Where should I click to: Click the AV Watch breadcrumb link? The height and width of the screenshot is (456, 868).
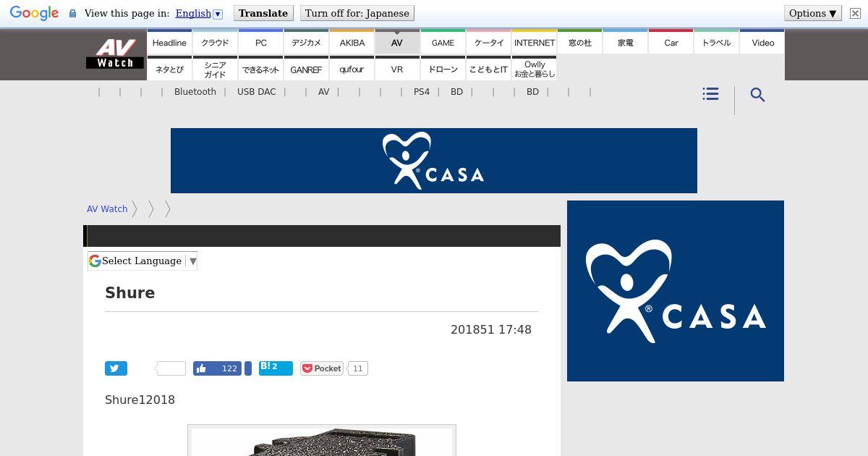click(107, 208)
